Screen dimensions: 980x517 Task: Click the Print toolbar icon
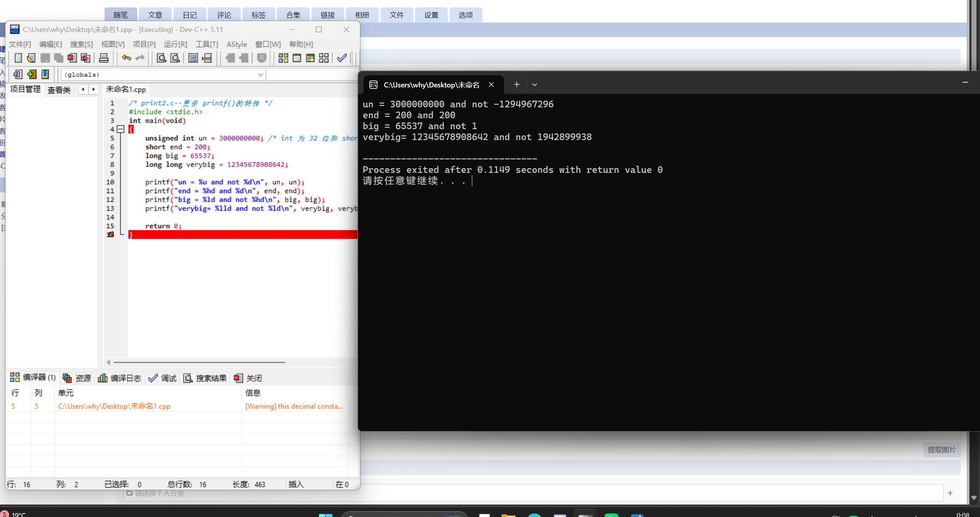click(x=104, y=58)
